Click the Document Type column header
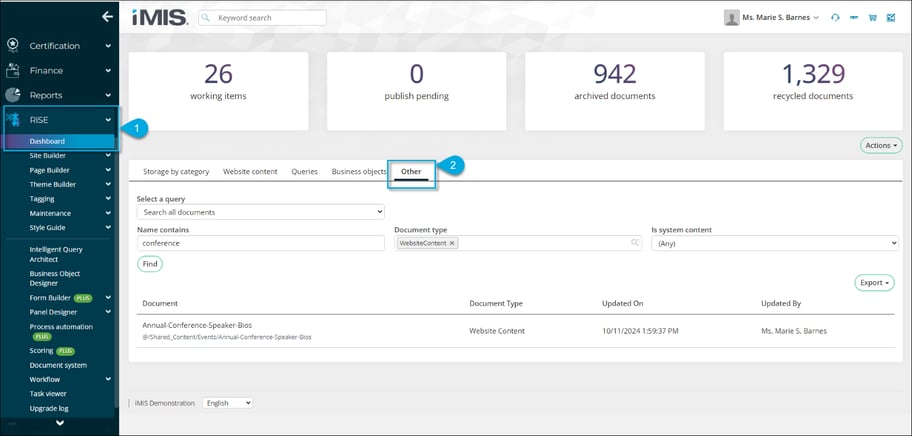This screenshot has width=912, height=436. coord(496,303)
